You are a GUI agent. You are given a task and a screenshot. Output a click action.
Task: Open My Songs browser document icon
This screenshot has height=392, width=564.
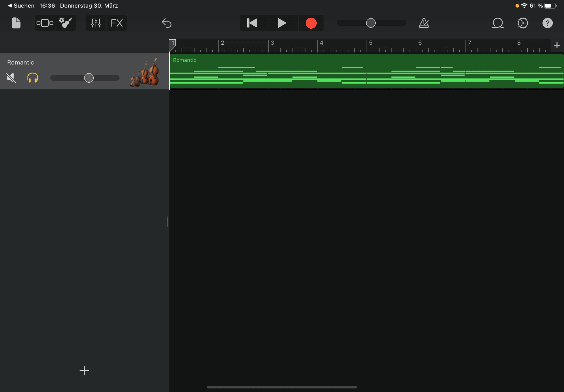click(16, 23)
